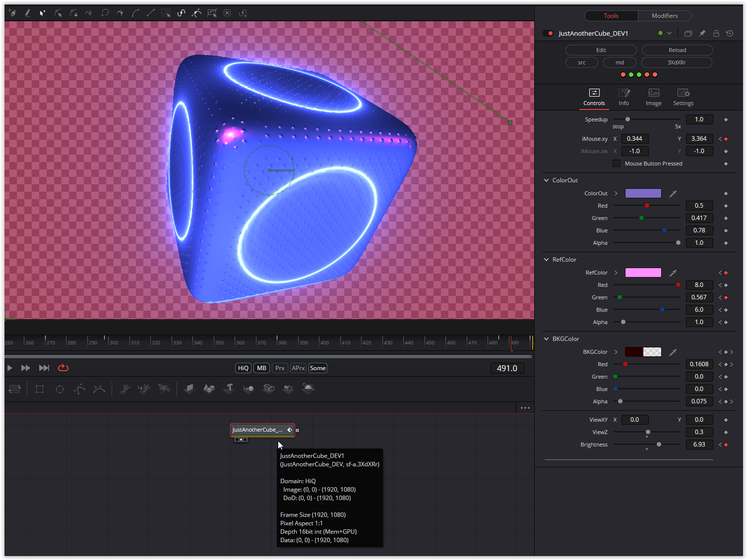Add a Shape 3D node

(209, 389)
